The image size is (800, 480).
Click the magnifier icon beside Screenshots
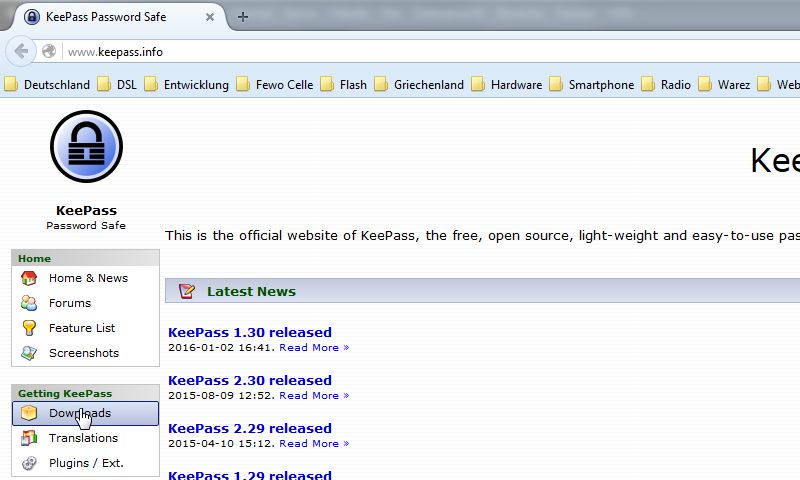pos(29,353)
